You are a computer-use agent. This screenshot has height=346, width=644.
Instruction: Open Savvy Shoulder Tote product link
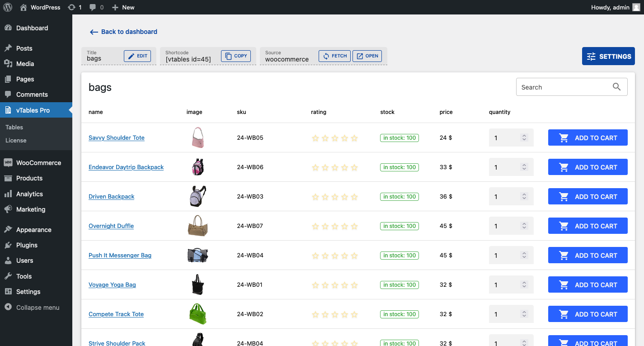click(x=117, y=138)
